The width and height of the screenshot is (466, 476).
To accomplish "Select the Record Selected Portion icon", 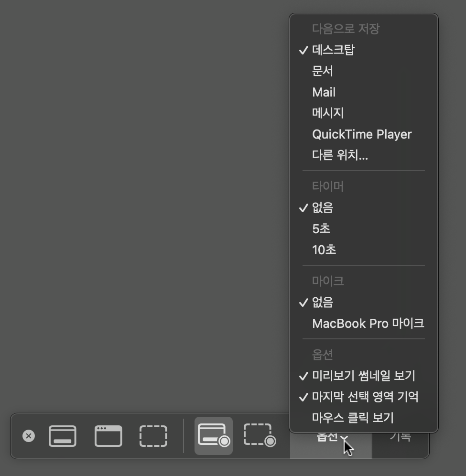I will [260, 436].
